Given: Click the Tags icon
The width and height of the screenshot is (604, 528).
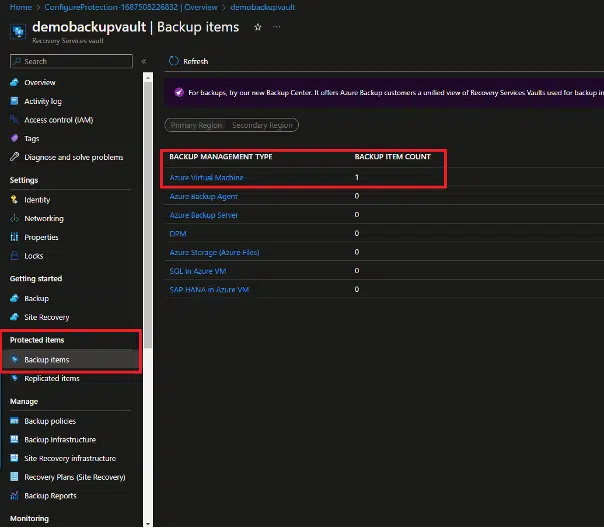Looking at the screenshot, I should coord(14,138).
